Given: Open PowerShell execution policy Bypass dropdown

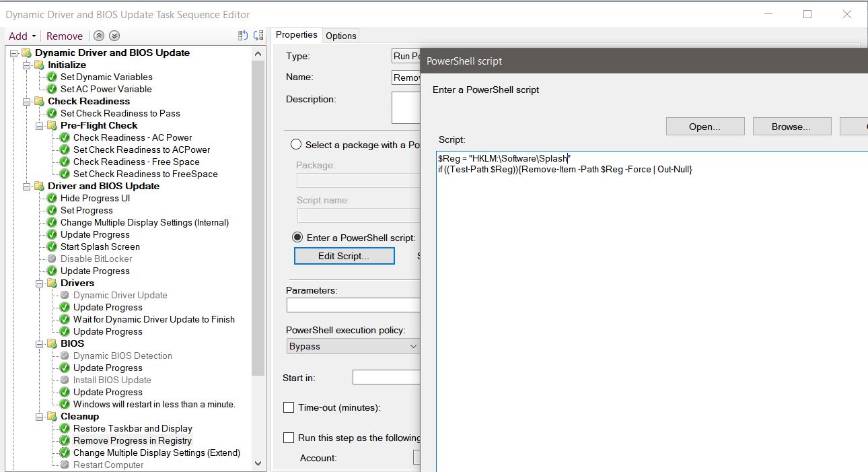Looking at the screenshot, I should (353, 346).
